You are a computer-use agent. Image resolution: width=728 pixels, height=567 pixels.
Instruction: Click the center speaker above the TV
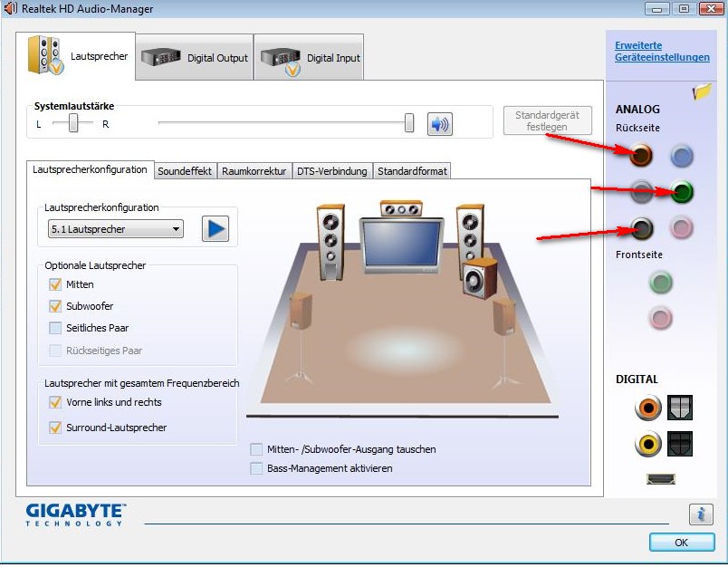(401, 209)
